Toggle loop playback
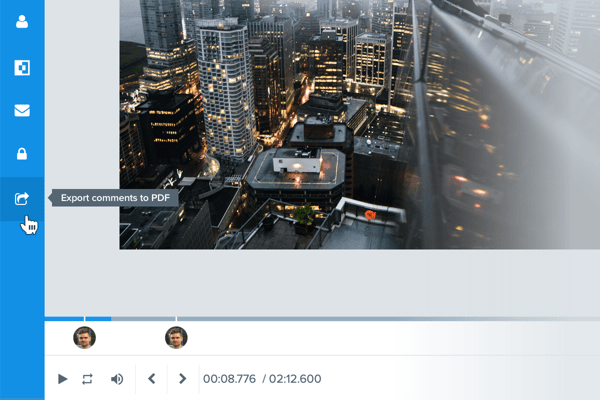The width and height of the screenshot is (600, 400). pos(87,379)
